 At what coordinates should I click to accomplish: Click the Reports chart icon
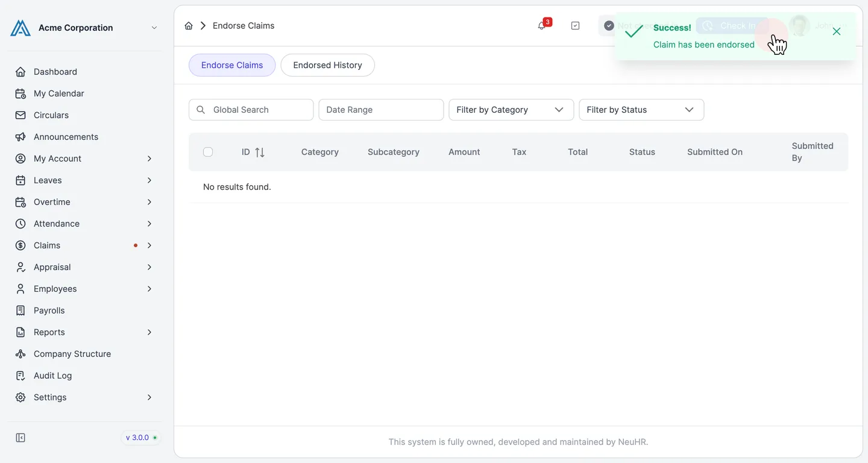coord(20,332)
